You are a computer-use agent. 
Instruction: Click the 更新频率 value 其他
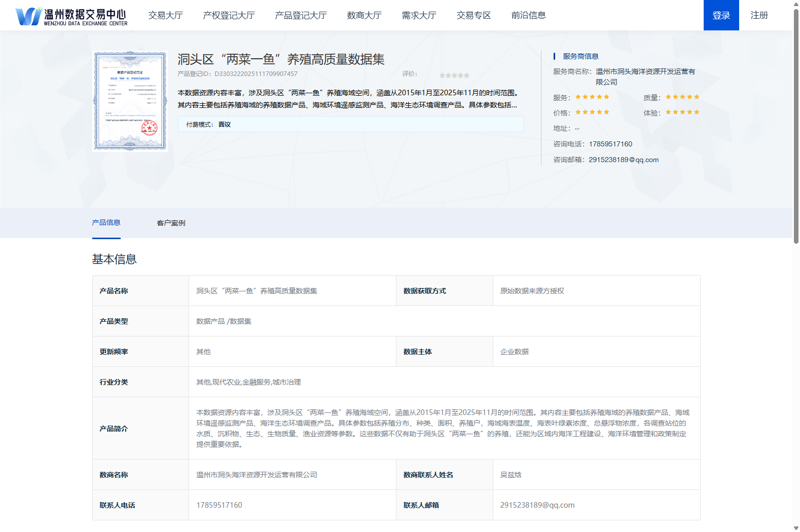click(292, 352)
